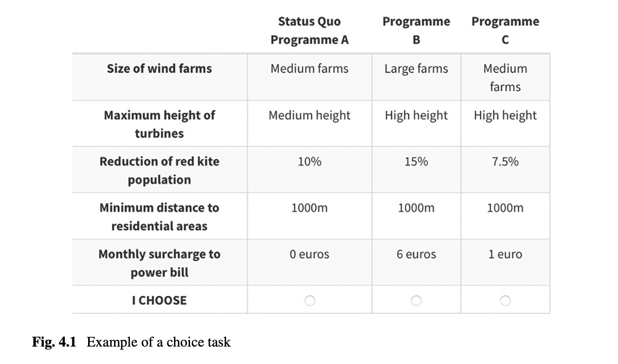
Task: Click the Monthly surcharge to power bill label
Action: pos(159,263)
